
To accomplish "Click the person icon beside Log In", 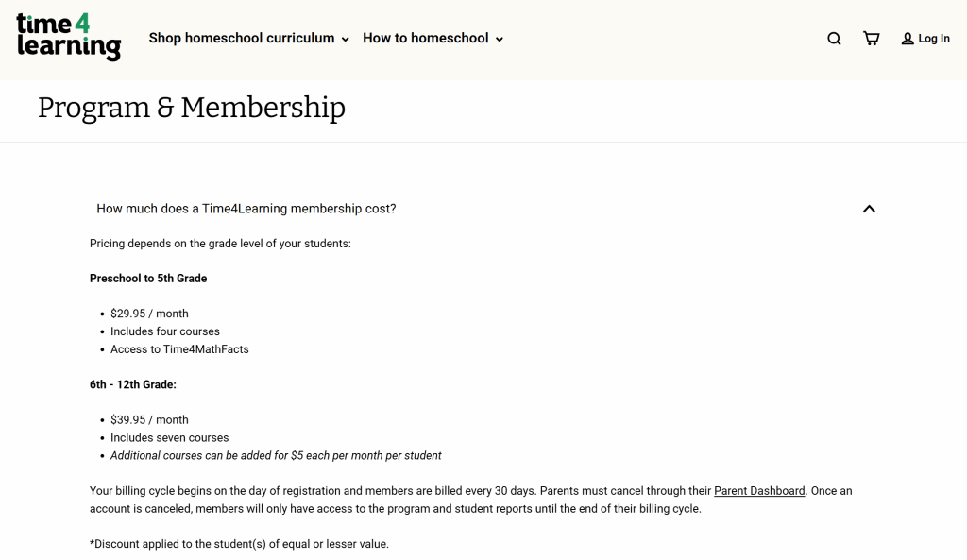I will 908,39.
